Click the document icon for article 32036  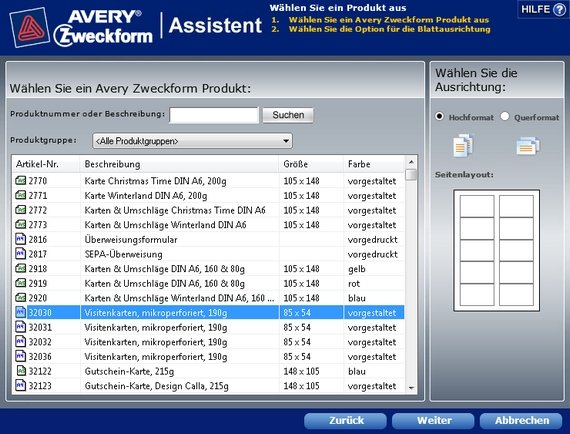tap(21, 356)
